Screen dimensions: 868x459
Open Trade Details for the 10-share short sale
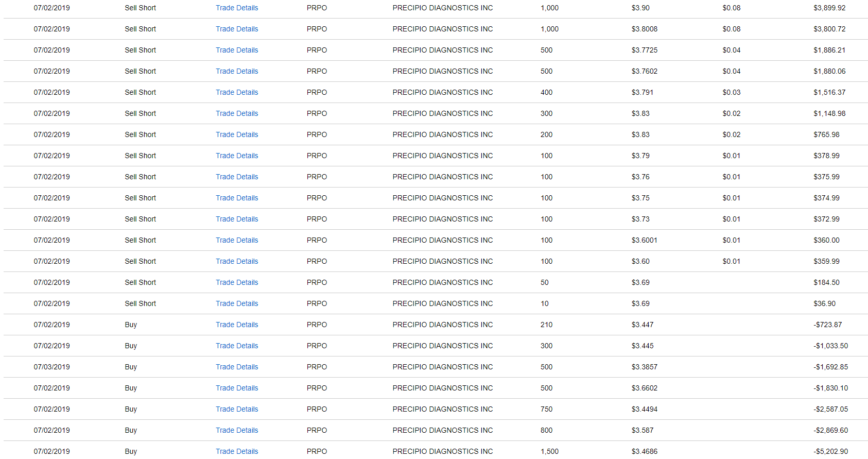[x=237, y=303]
